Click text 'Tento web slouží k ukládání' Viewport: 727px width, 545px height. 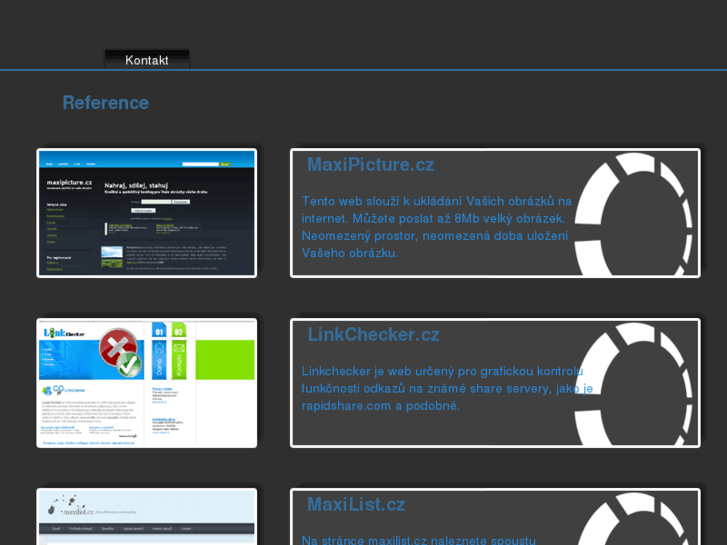point(382,201)
